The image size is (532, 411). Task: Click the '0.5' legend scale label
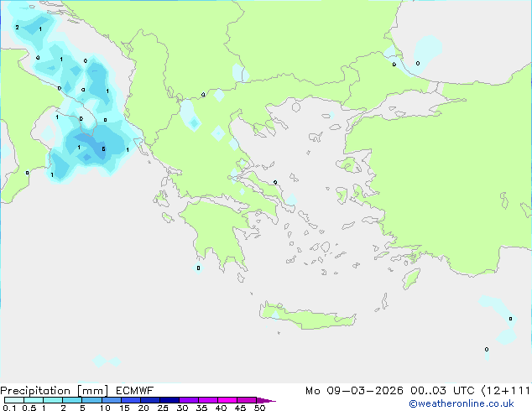point(29,408)
